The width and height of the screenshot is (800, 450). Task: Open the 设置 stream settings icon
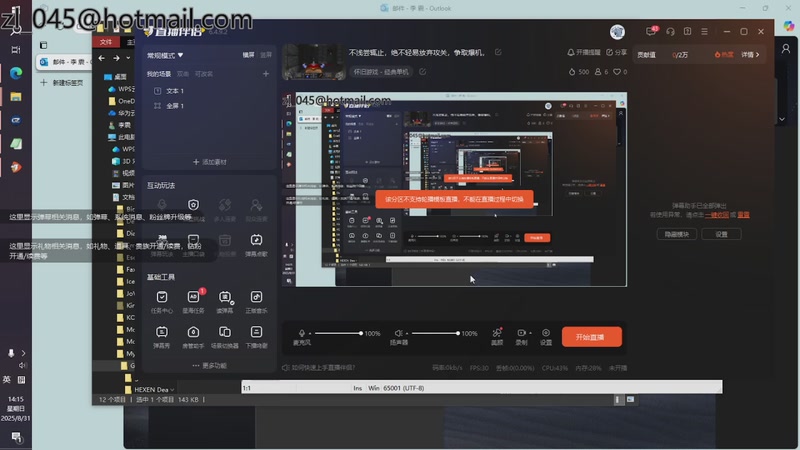pyautogui.click(x=546, y=337)
